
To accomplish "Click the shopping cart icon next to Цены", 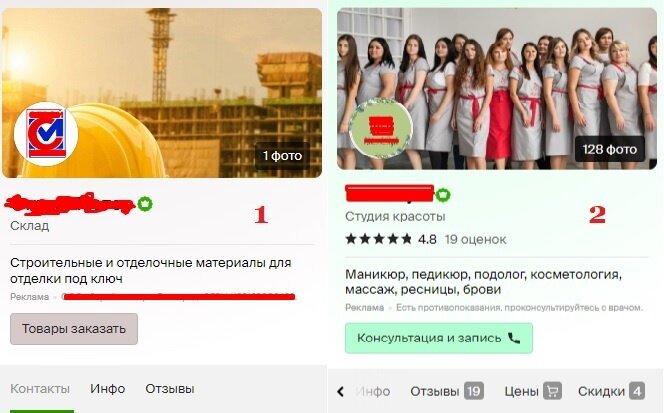I will 552,391.
